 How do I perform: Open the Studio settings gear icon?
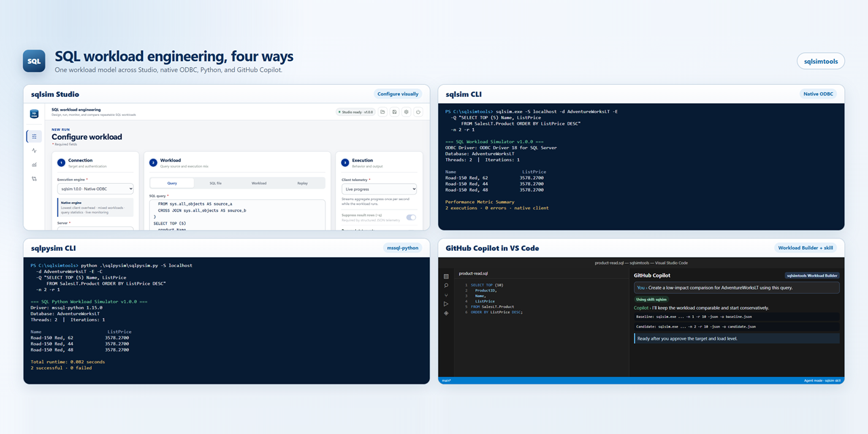(x=406, y=112)
